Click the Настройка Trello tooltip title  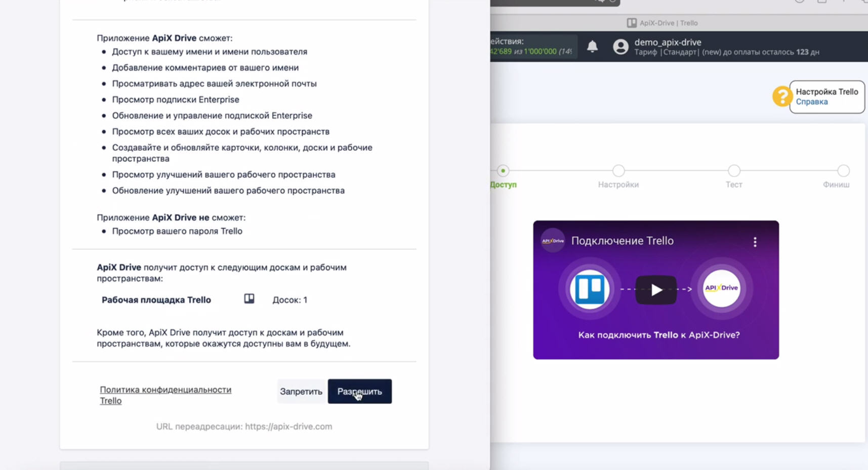tap(827, 92)
